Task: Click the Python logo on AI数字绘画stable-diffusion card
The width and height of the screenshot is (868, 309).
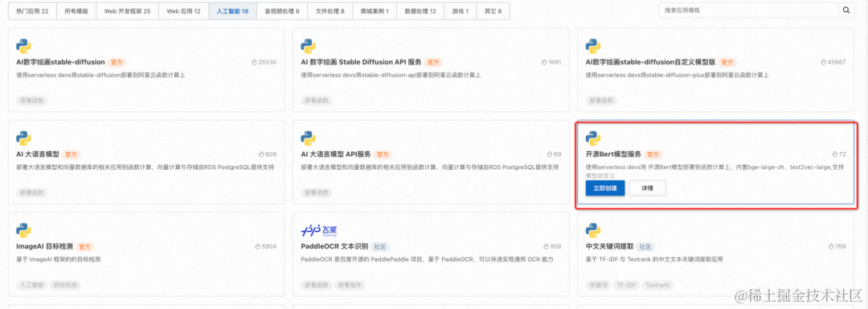Action: pyautogui.click(x=23, y=46)
